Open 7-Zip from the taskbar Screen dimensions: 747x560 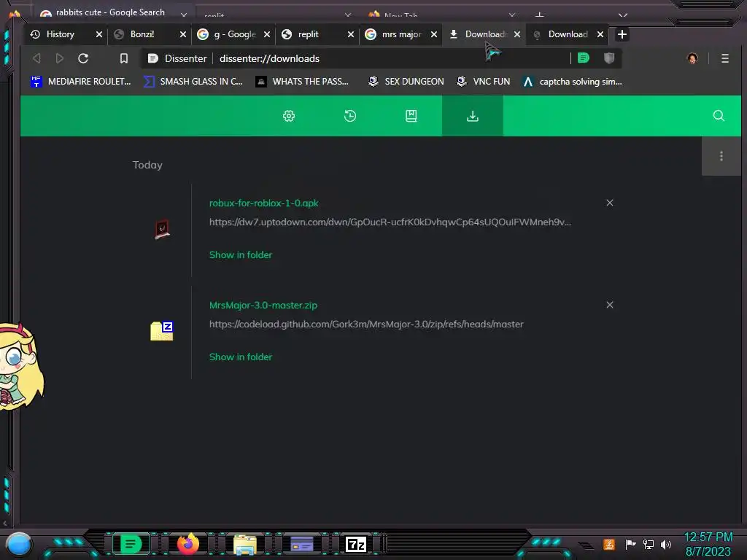click(x=356, y=544)
